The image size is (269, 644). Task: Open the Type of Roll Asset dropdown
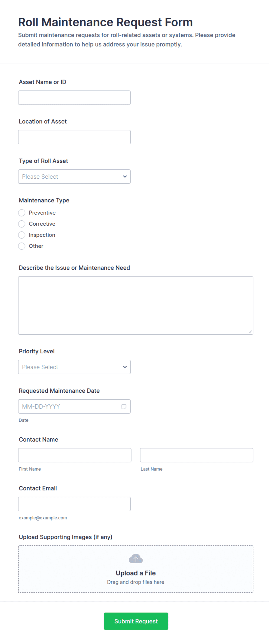pos(74,176)
